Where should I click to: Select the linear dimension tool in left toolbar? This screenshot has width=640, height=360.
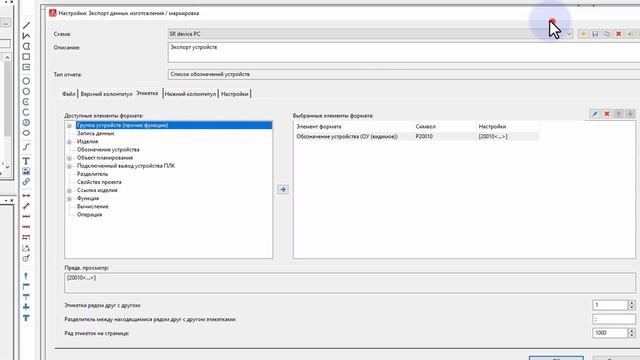[26, 196]
